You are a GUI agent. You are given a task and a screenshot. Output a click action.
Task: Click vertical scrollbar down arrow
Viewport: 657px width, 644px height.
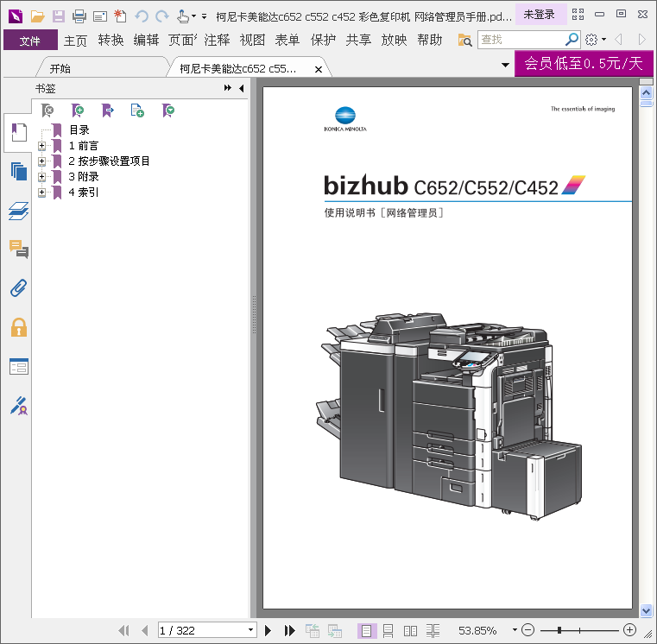click(646, 611)
